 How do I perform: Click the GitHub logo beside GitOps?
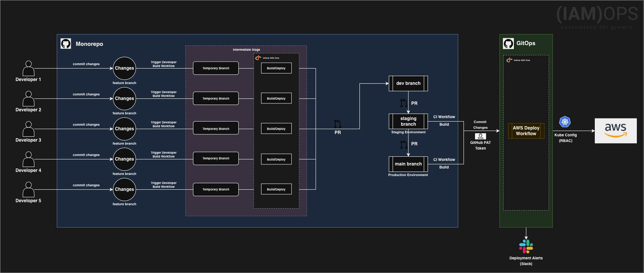(508, 44)
